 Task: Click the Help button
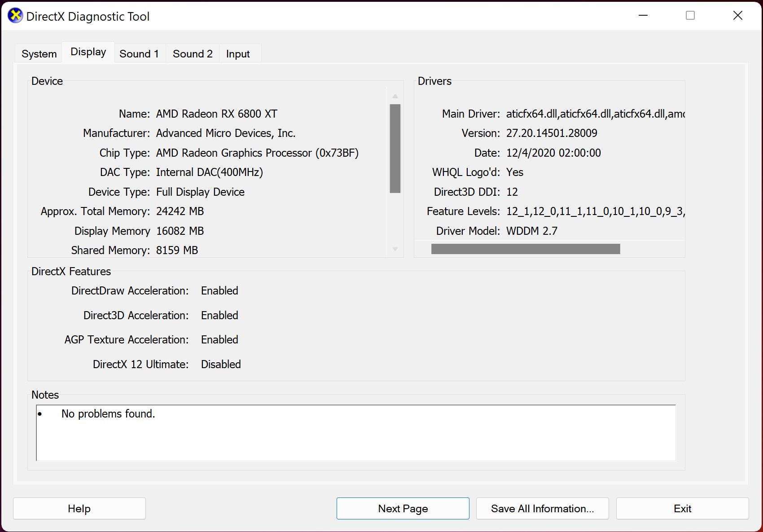pos(79,509)
